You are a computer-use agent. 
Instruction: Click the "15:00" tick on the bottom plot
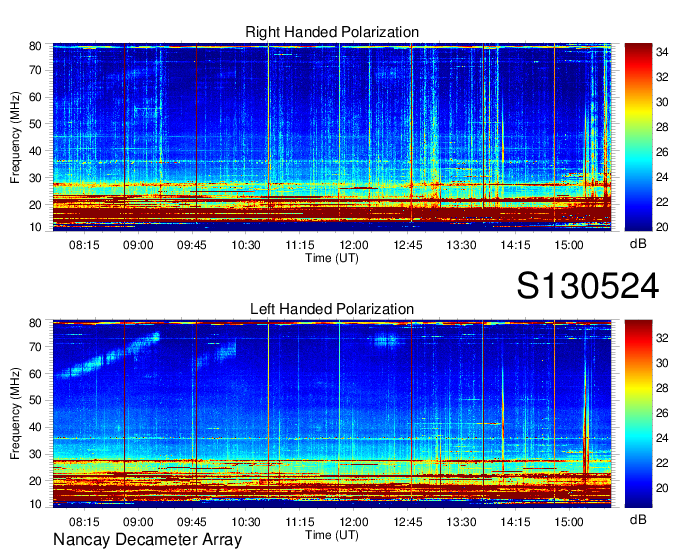pyautogui.click(x=569, y=522)
